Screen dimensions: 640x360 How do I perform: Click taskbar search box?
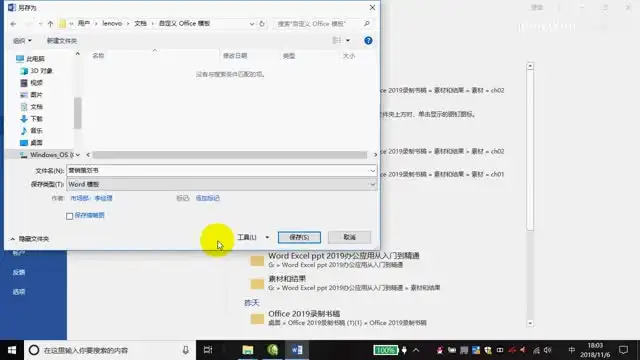pyautogui.click(x=110, y=350)
